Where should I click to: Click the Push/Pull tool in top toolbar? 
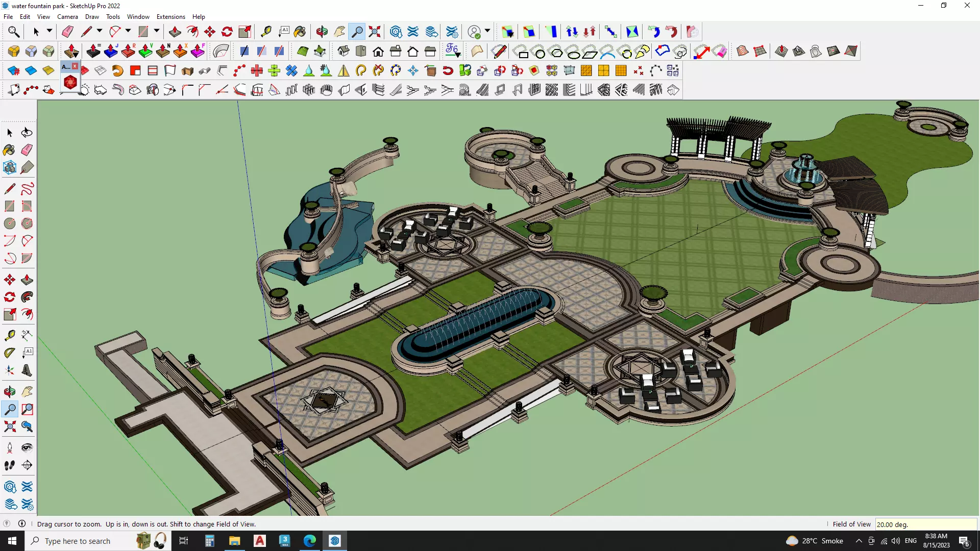[175, 32]
